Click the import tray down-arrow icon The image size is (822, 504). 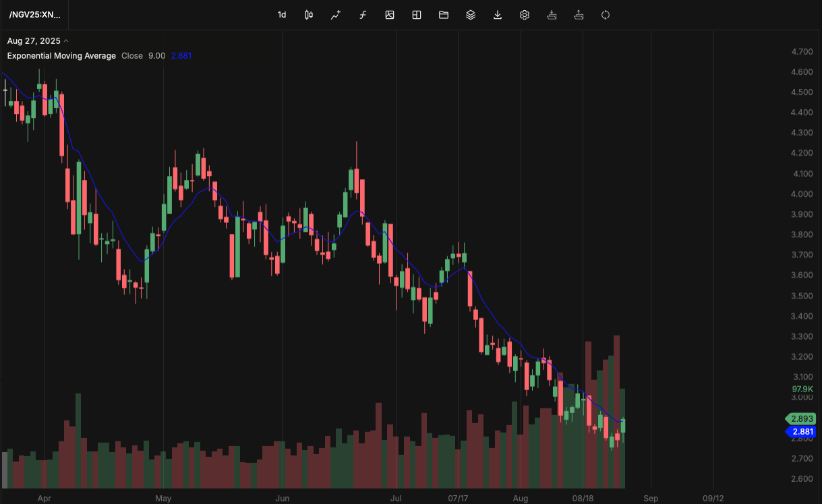point(552,15)
